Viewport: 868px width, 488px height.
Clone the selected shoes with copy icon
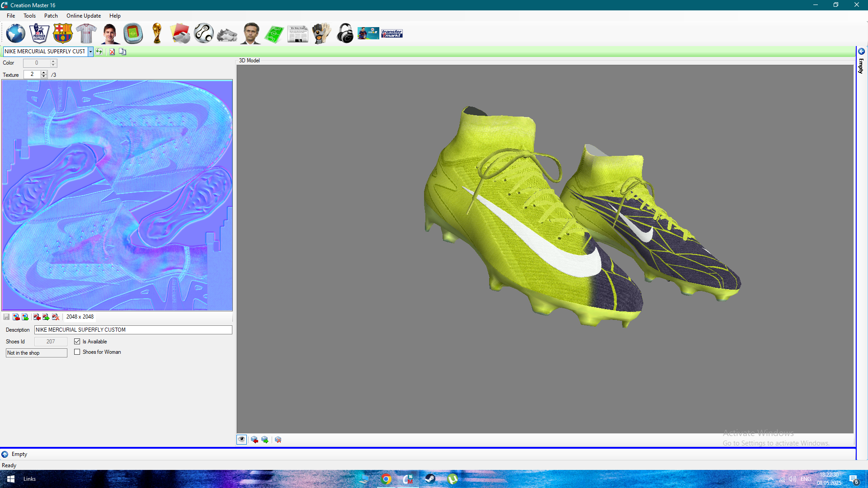click(x=123, y=52)
